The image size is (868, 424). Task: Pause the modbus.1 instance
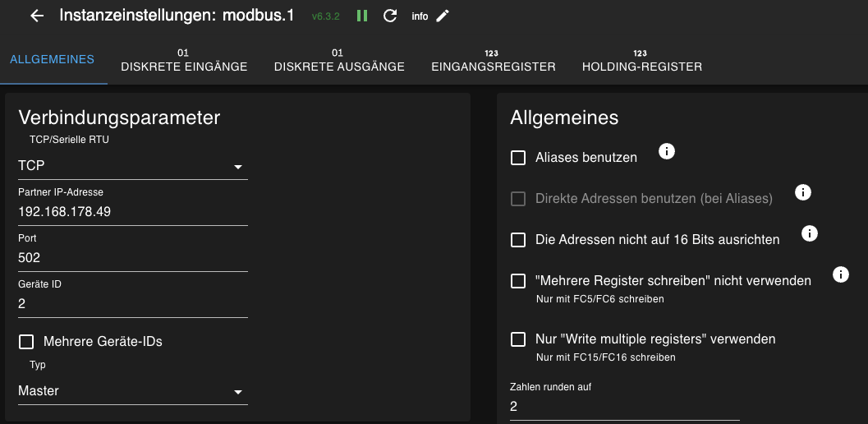362,16
